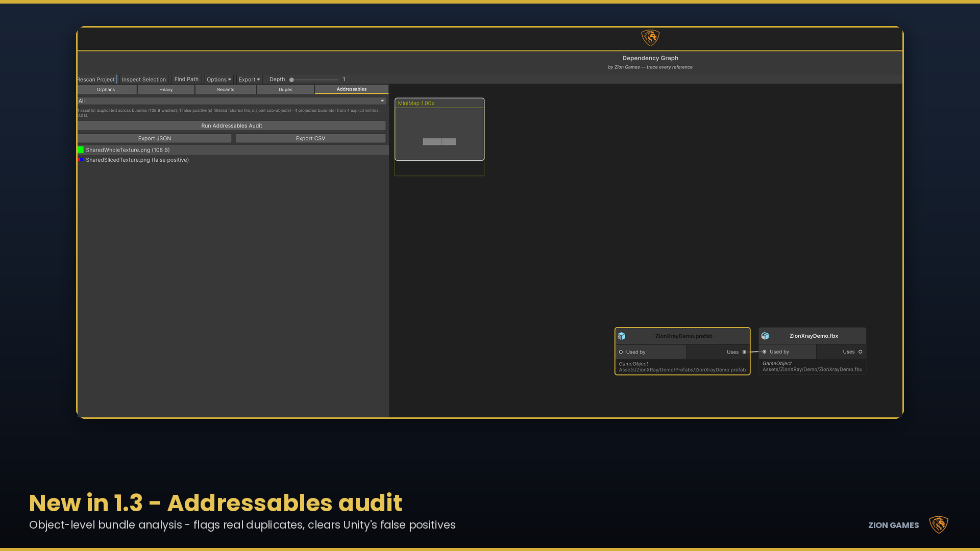Screen dimensions: 980x551
Task: Click Rescan Project button
Action: tap(96, 80)
